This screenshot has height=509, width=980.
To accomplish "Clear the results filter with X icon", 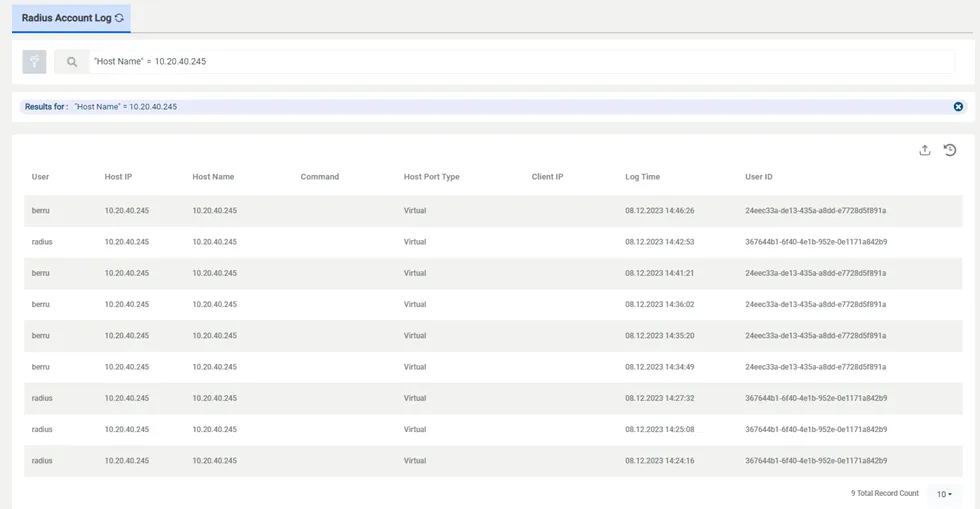I will coord(958,107).
